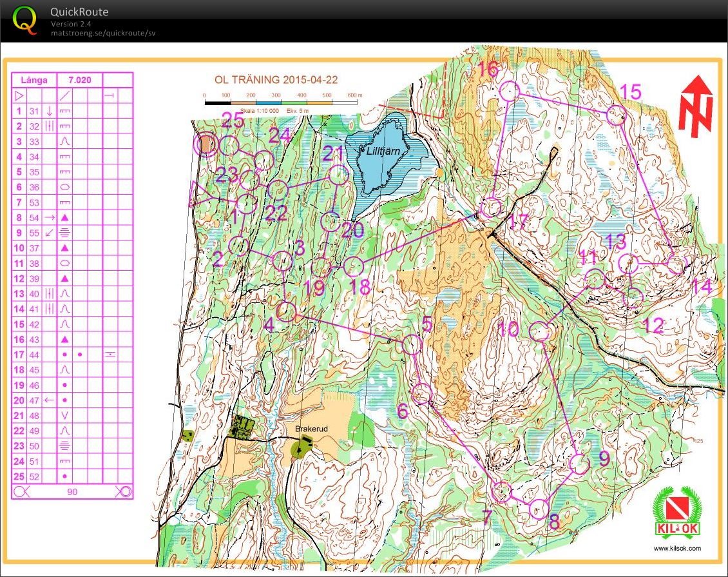The width and height of the screenshot is (728, 577).
Task: Click the OL TRÄNING 2015-04-22 title
Action: tap(276, 79)
